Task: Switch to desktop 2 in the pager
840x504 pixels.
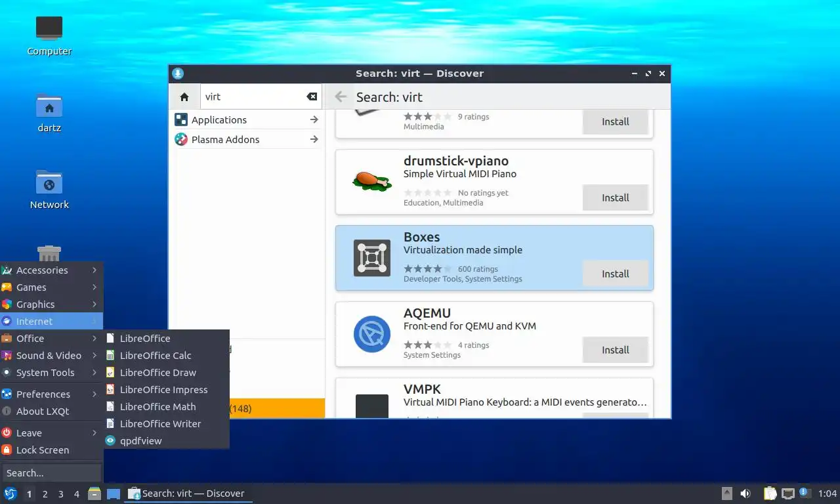Action: click(45, 494)
